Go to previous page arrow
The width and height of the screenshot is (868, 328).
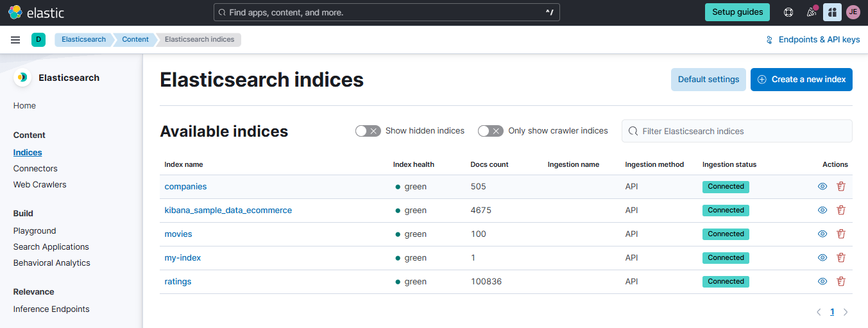(x=819, y=313)
